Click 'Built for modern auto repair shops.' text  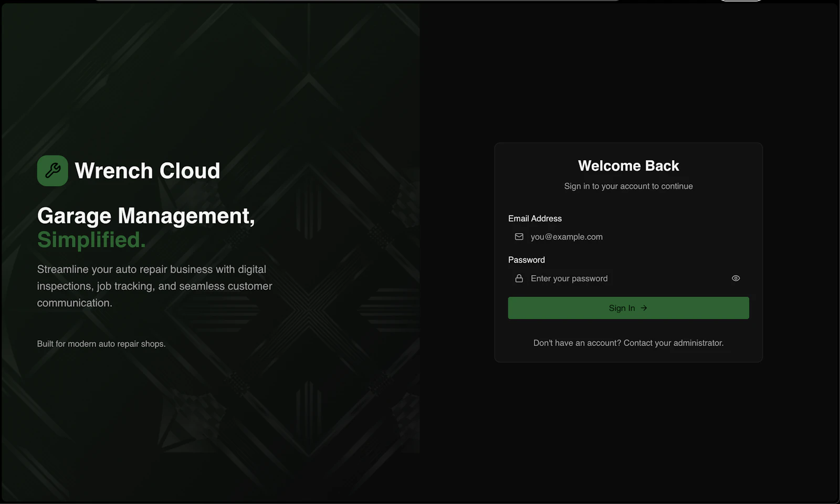click(101, 344)
